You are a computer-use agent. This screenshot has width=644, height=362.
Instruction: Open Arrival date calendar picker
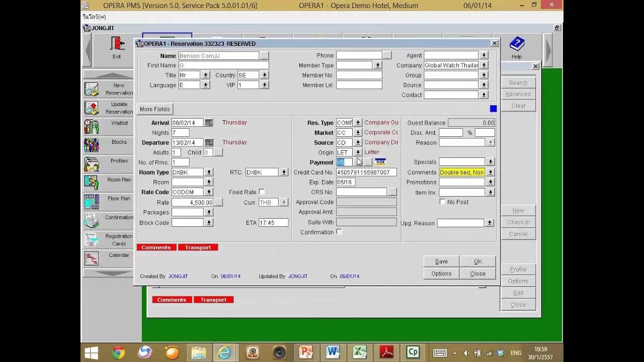tap(209, 123)
